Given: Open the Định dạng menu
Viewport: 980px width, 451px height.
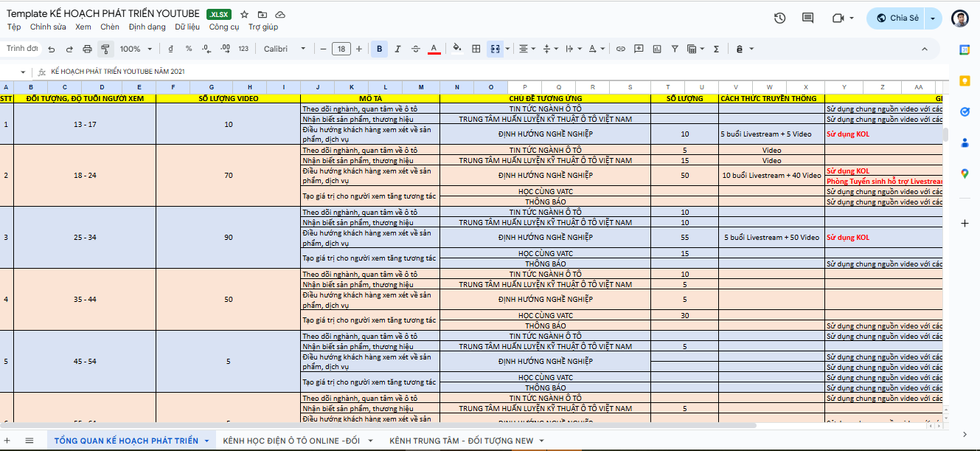Looking at the screenshot, I should pyautogui.click(x=147, y=27).
